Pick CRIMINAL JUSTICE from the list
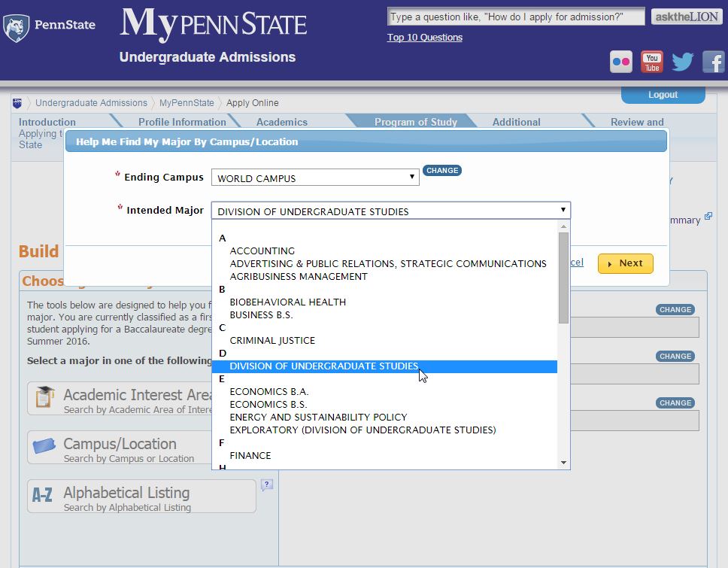 point(272,341)
